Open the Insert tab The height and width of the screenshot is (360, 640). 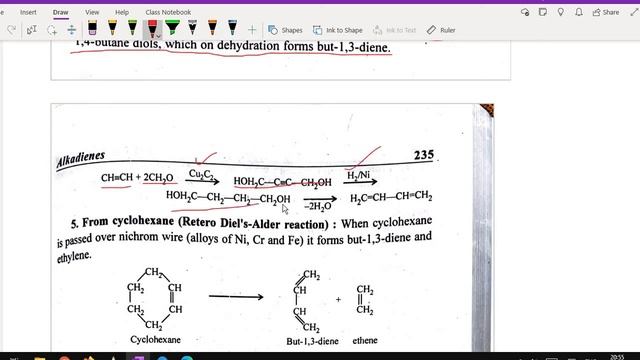click(28, 12)
